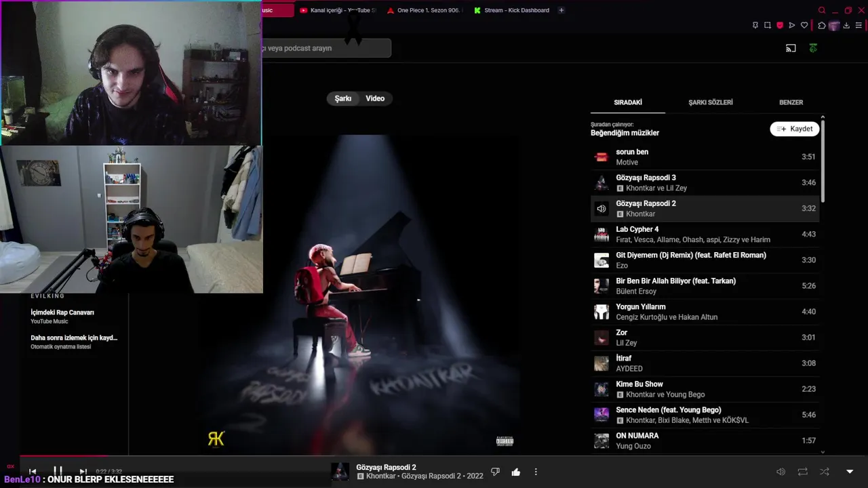868x488 pixels.
Task: Focus the song or podcast search field
Action: [326, 48]
